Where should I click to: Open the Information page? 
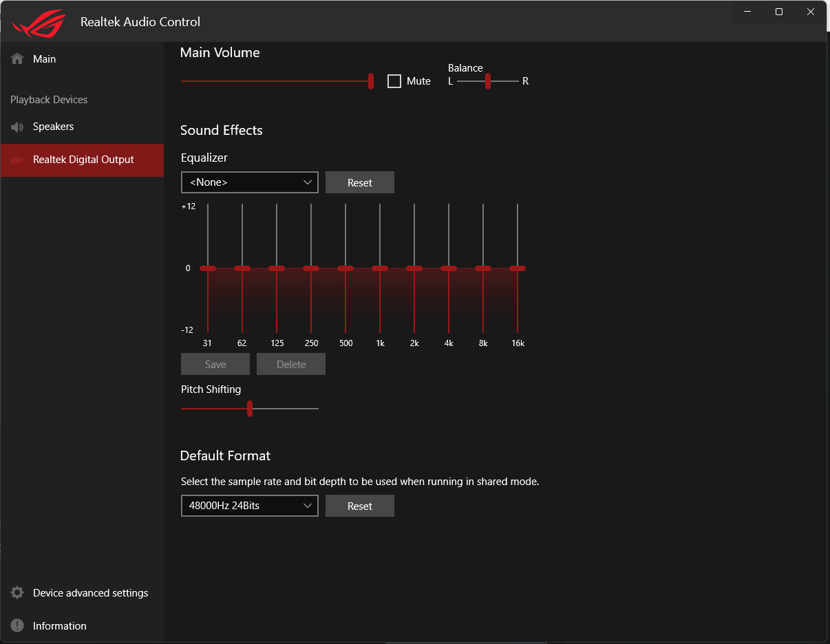pyautogui.click(x=82, y=626)
